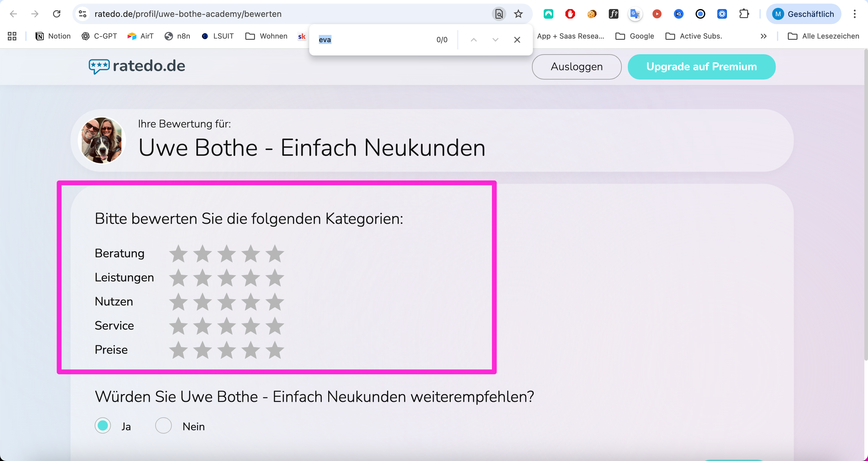Open the App + Saas Research bookmark folder
868x461 pixels.
(x=571, y=36)
